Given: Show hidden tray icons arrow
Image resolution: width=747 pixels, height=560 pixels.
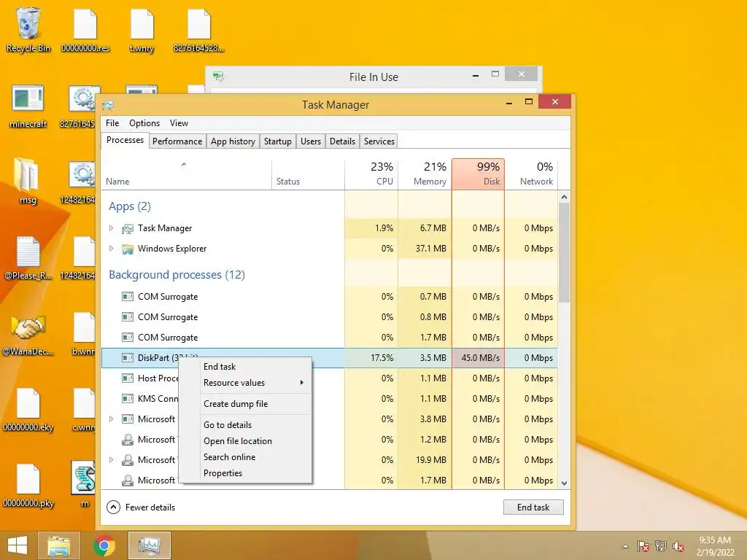Looking at the screenshot, I should click(x=625, y=546).
